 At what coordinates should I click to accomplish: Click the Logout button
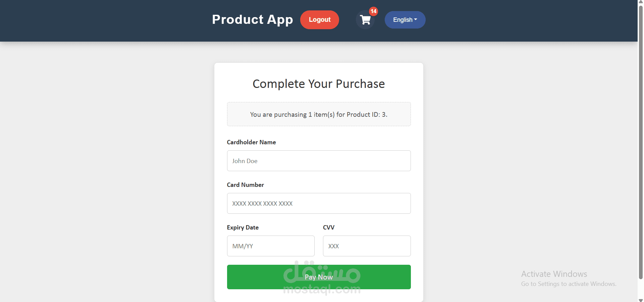pos(319,20)
